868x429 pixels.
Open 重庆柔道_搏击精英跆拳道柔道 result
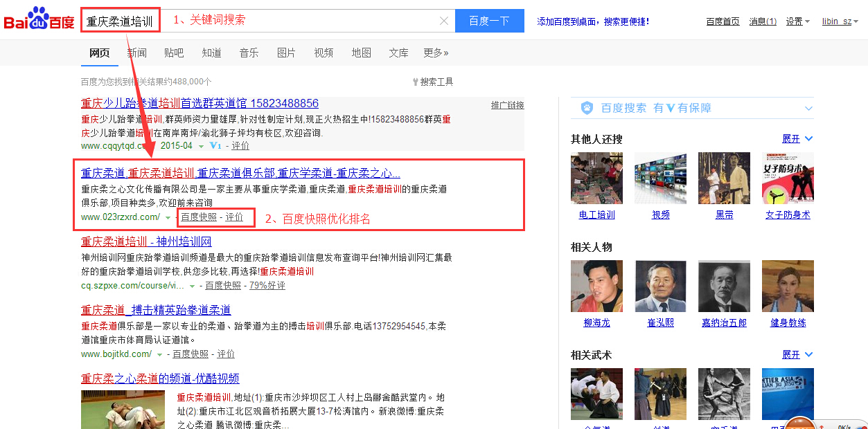pos(156,310)
